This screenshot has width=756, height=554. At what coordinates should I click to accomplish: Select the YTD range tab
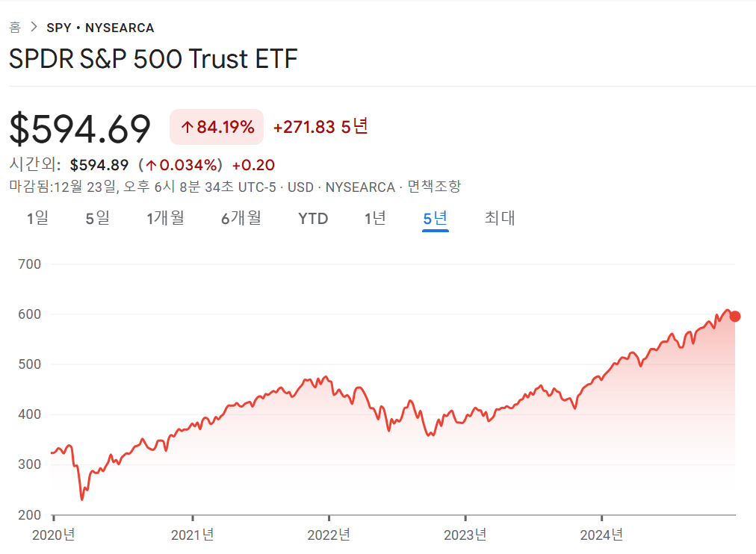tap(313, 218)
